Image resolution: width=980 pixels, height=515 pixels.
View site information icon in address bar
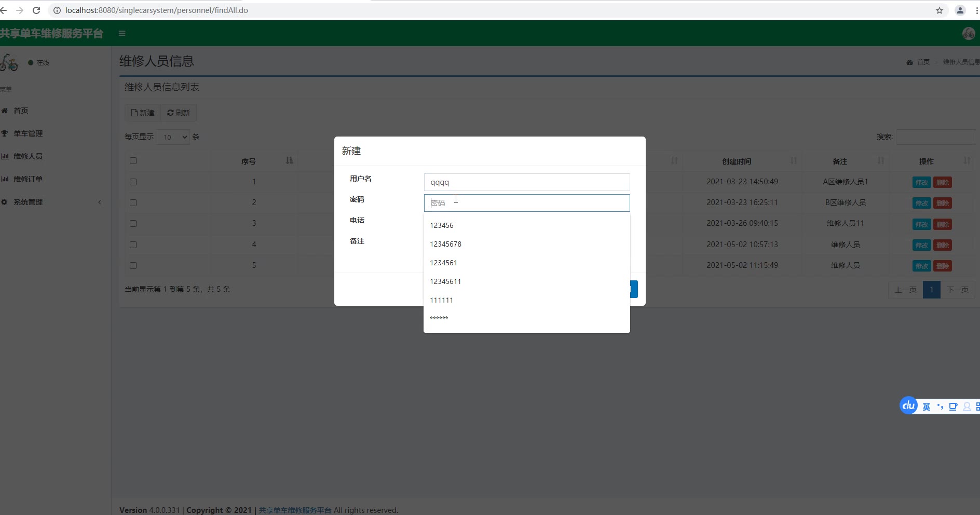pyautogui.click(x=57, y=10)
